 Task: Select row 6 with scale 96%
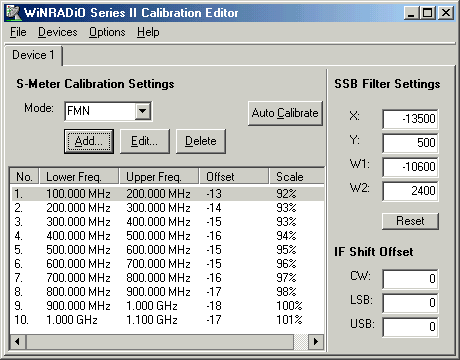167,264
